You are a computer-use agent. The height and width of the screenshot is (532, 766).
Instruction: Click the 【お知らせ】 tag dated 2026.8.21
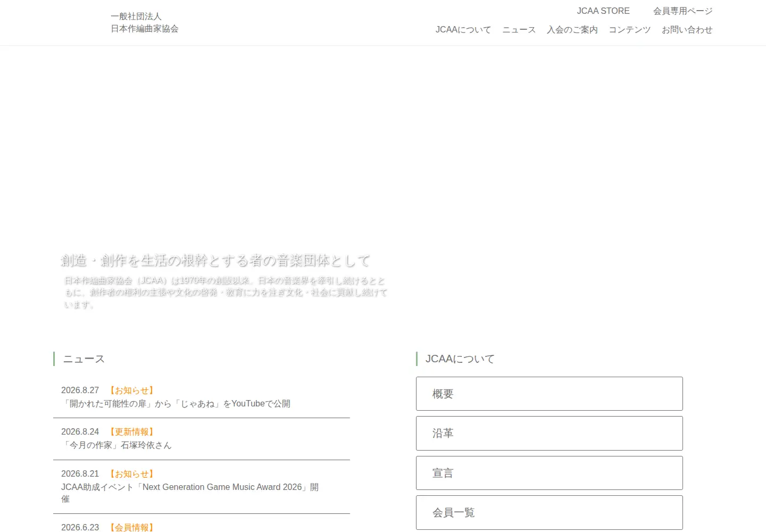click(x=132, y=474)
